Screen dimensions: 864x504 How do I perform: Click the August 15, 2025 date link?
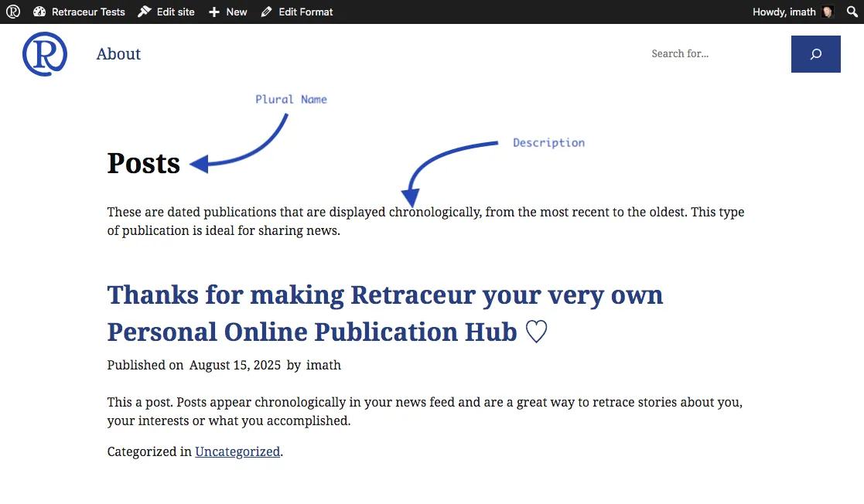234,365
